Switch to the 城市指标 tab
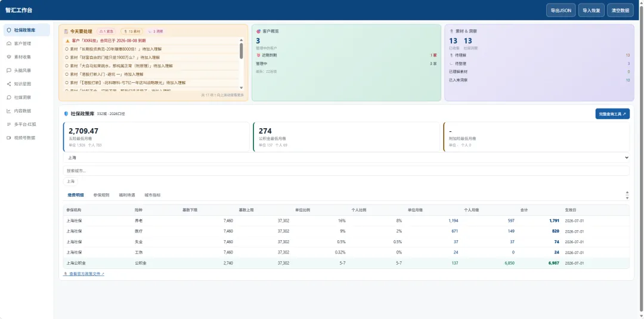The image size is (644, 319). (x=153, y=195)
